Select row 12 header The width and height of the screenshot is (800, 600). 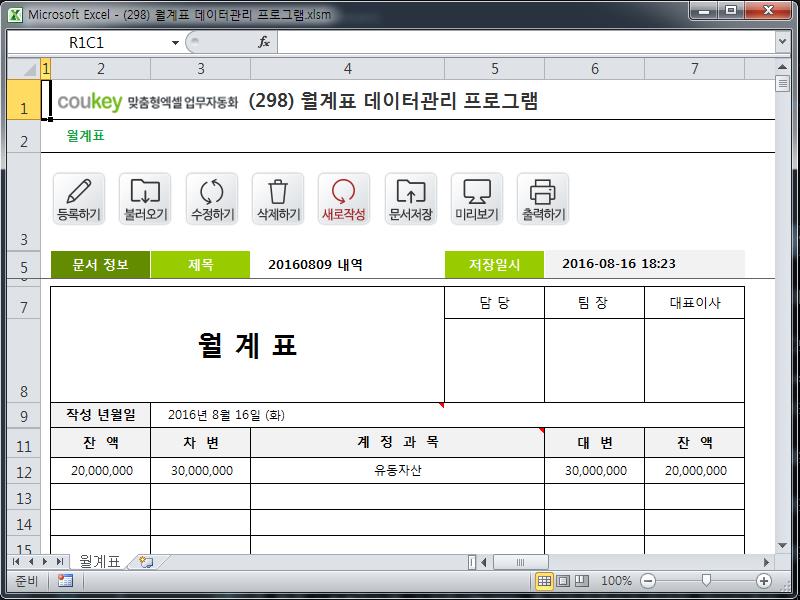point(24,471)
